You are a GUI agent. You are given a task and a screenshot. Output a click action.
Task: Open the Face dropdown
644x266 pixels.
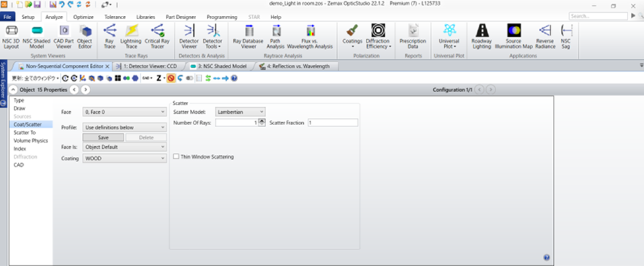click(x=125, y=112)
